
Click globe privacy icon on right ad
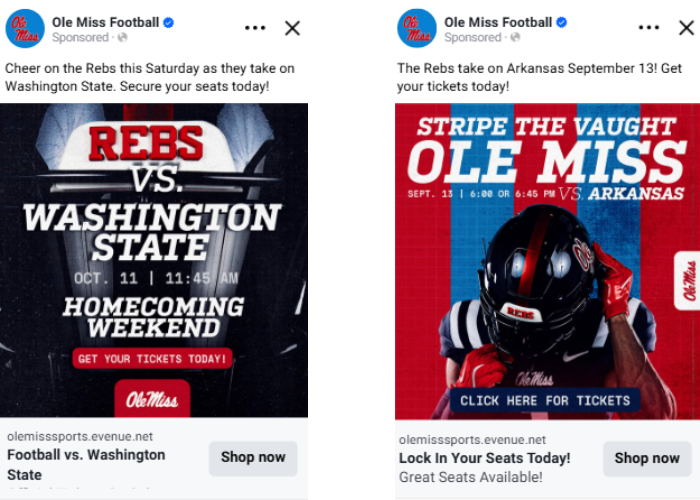[x=514, y=38]
